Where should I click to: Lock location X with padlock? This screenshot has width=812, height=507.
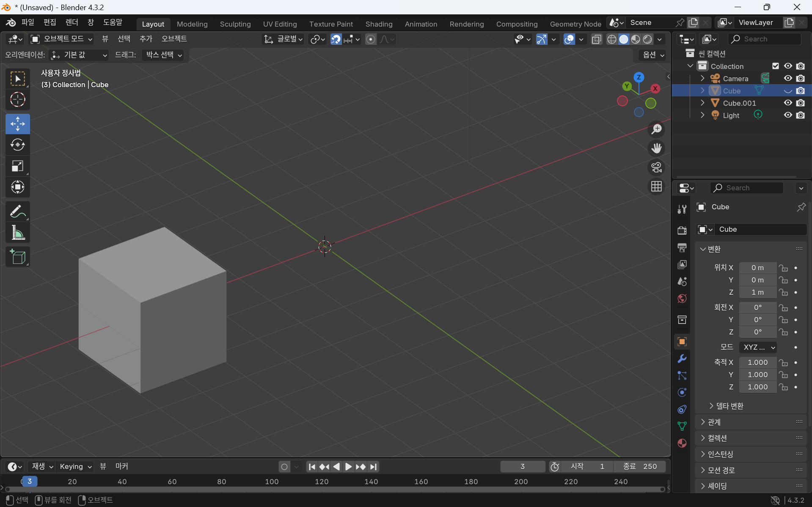784,268
